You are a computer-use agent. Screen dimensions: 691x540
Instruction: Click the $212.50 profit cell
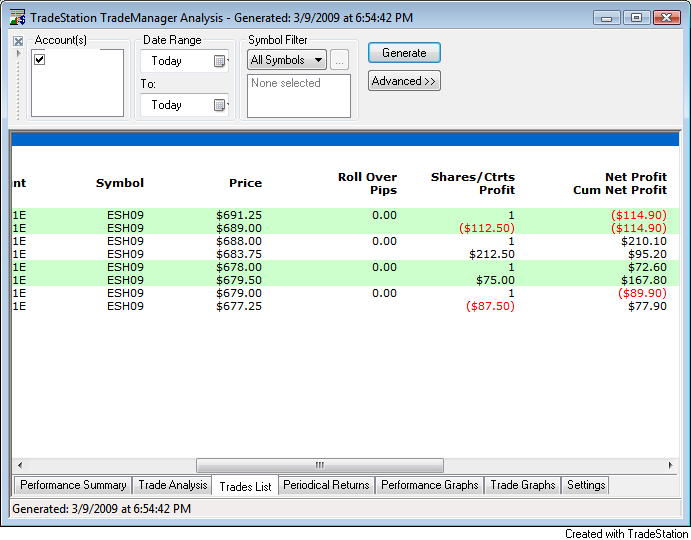point(492,254)
